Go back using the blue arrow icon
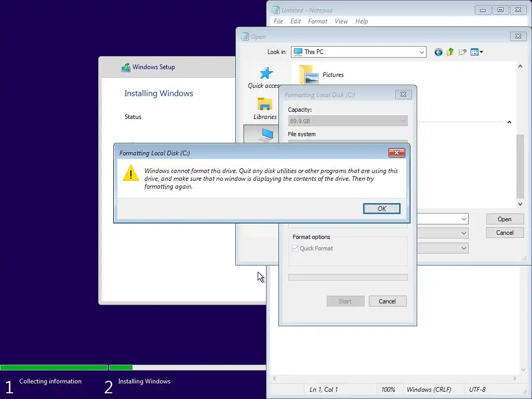532x399 pixels. point(438,52)
